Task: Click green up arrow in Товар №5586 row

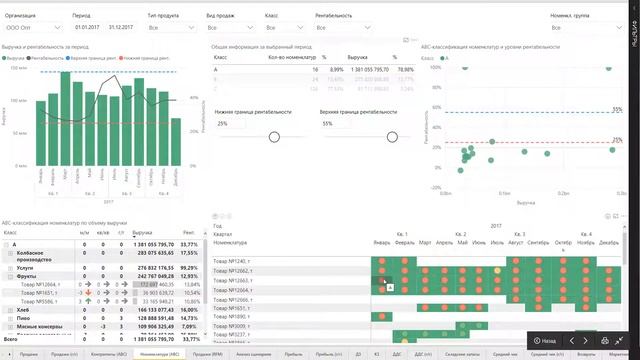Action: [88, 301]
